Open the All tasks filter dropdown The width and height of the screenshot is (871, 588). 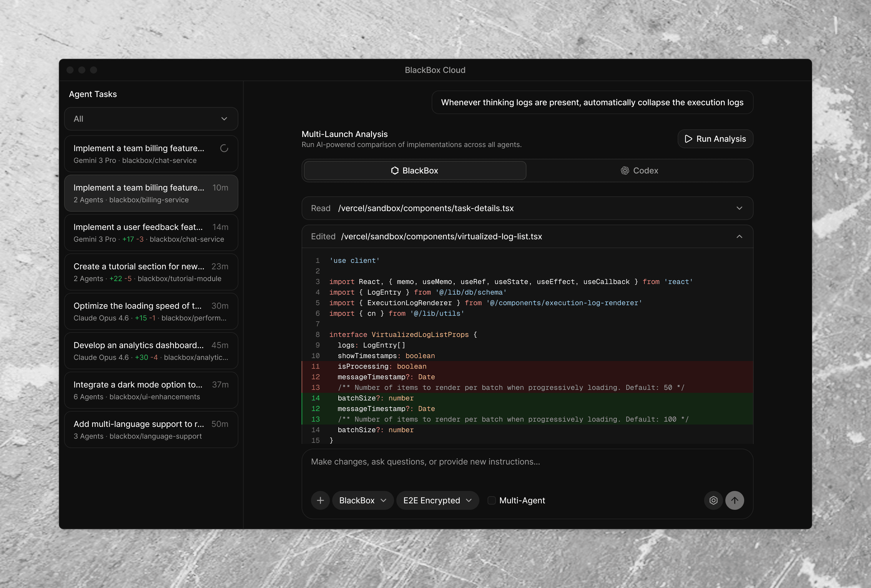tap(151, 119)
